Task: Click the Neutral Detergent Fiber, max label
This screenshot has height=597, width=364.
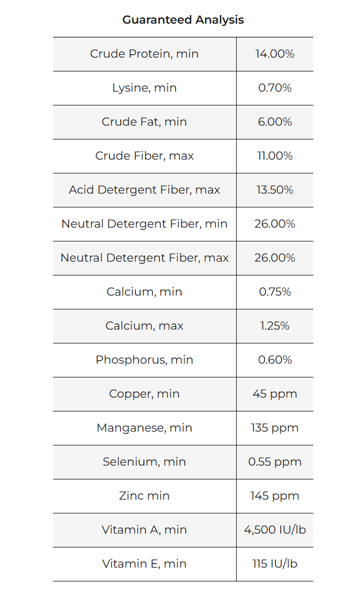Action: 144,258
